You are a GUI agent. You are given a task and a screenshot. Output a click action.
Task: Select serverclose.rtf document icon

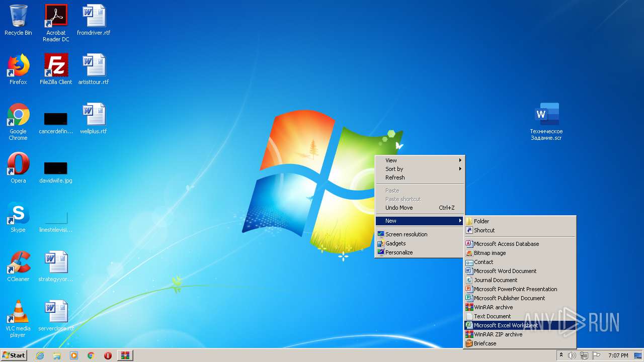click(x=56, y=316)
